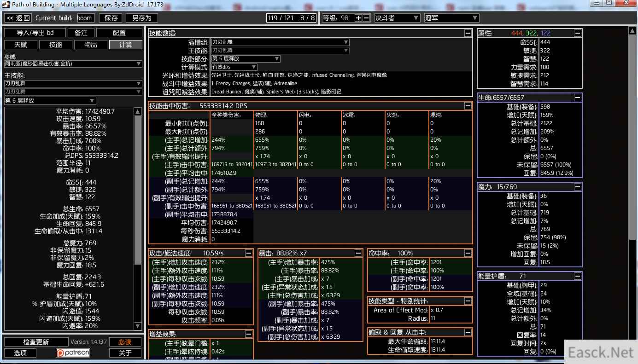This screenshot has width=638, height=364.
Task: Collapse the 属性 attributes section
Action: point(578,33)
